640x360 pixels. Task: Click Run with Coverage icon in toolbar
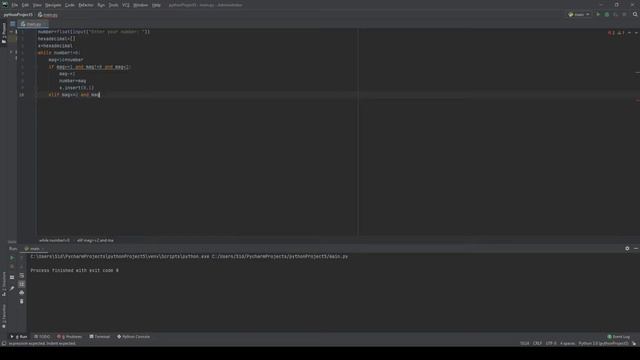click(x=616, y=14)
